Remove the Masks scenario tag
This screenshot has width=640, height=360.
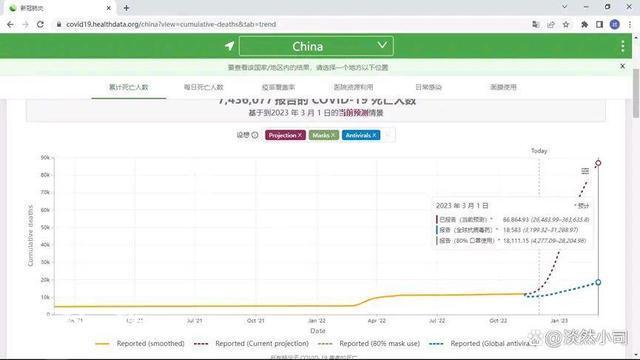point(333,135)
